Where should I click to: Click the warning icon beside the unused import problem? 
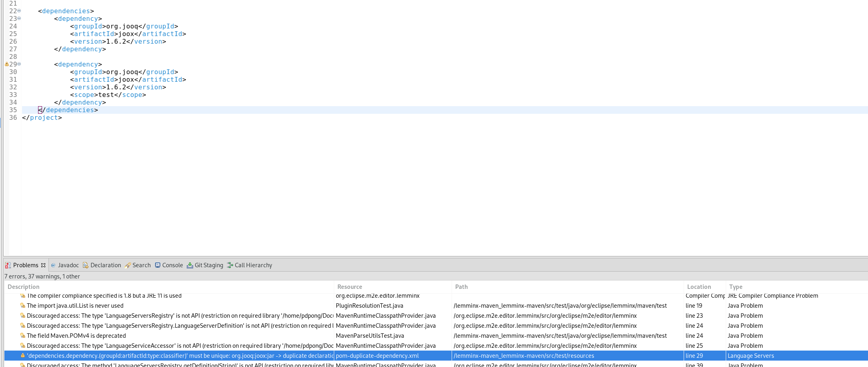[22, 305]
